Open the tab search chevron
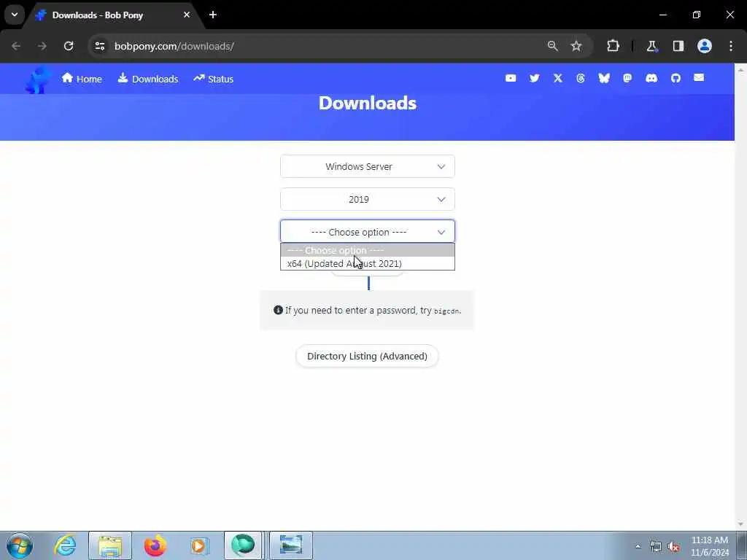Viewport: 747px width, 560px height. 15,15
